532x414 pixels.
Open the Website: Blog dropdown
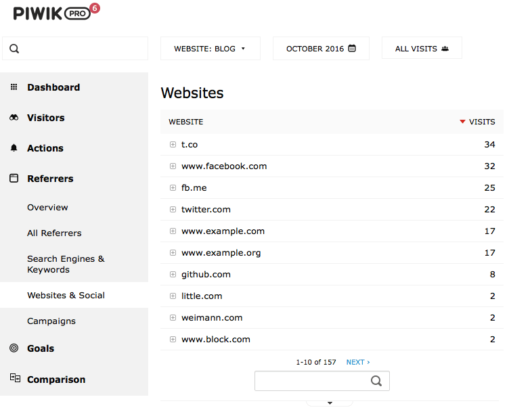210,49
